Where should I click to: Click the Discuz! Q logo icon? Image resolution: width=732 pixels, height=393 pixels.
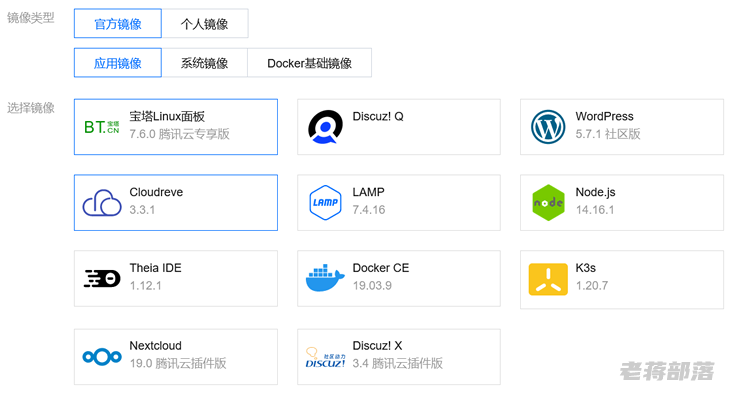(x=325, y=127)
